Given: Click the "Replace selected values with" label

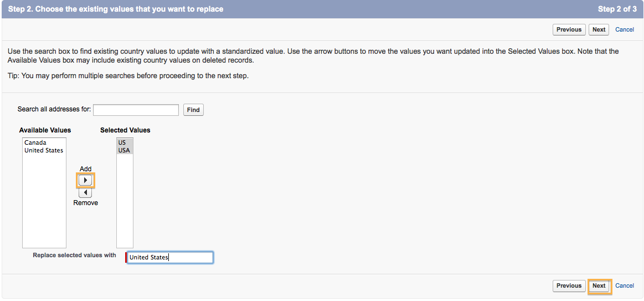Looking at the screenshot, I should pos(74,255).
